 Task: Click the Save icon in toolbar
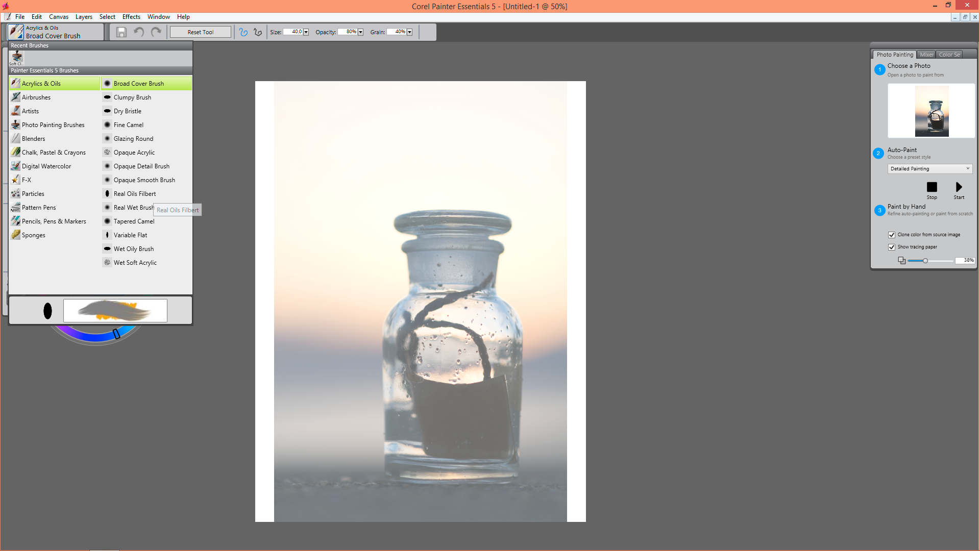tap(121, 32)
